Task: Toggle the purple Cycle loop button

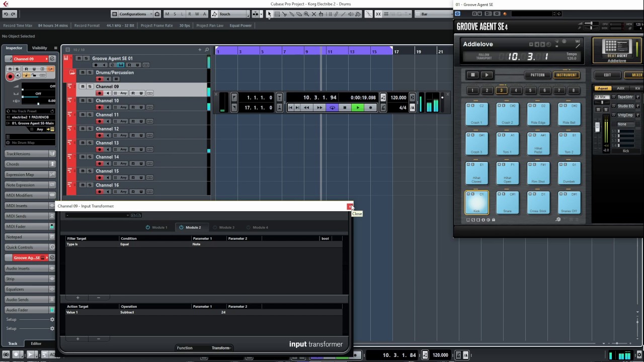Action: pyautogui.click(x=332, y=108)
